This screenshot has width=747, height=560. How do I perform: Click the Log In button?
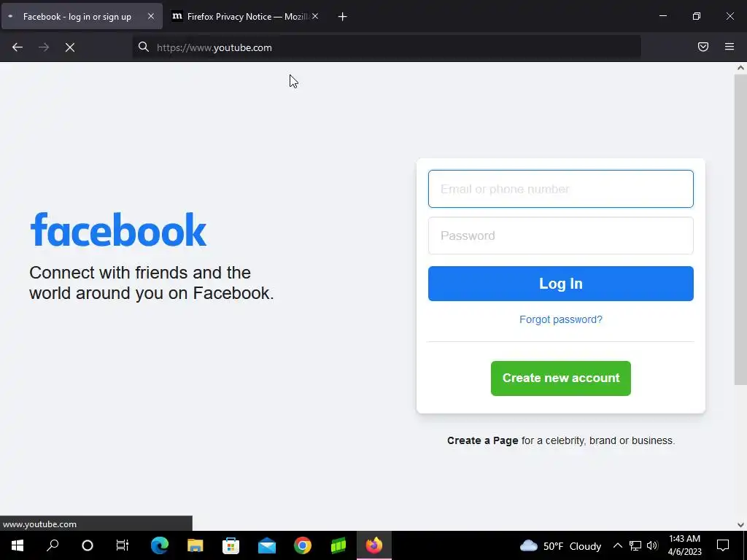pyautogui.click(x=561, y=284)
